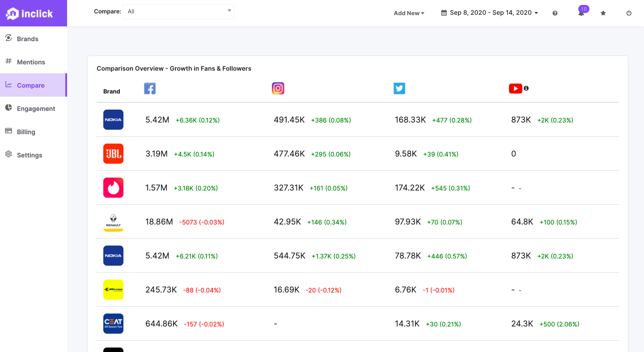The width and height of the screenshot is (644, 352).
Task: Click CEAT's Twitter count 14.31K
Action: pyautogui.click(x=407, y=324)
